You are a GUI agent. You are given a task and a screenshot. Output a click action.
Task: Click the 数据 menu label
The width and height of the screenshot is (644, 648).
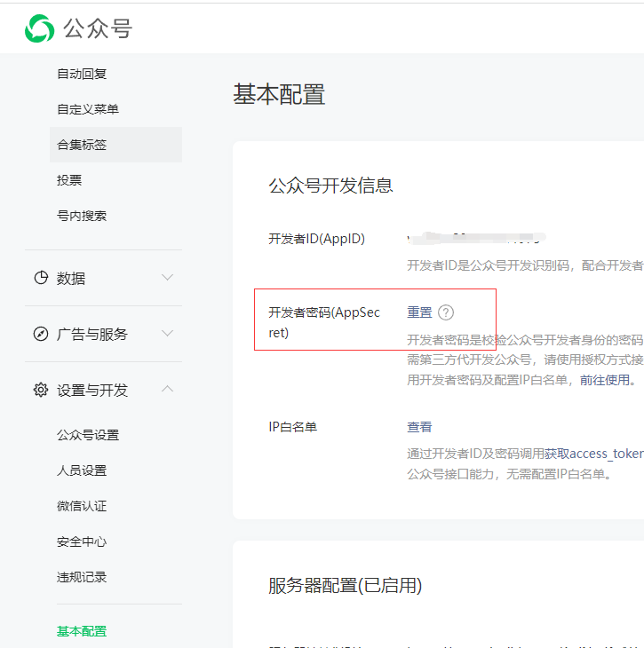(x=71, y=279)
